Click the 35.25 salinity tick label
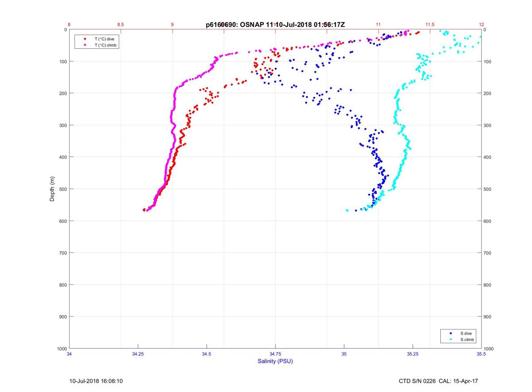 pyautogui.click(x=413, y=354)
